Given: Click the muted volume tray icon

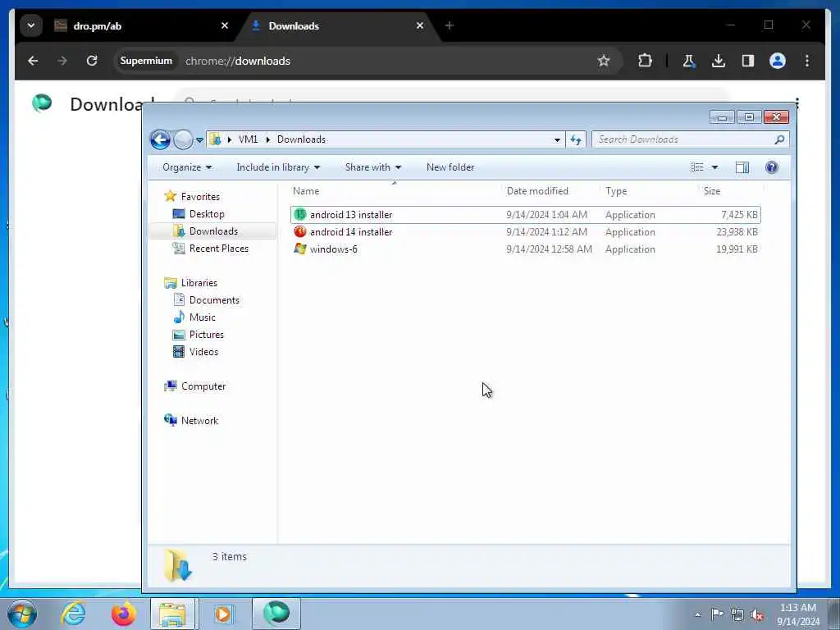Looking at the screenshot, I should pyautogui.click(x=757, y=614).
